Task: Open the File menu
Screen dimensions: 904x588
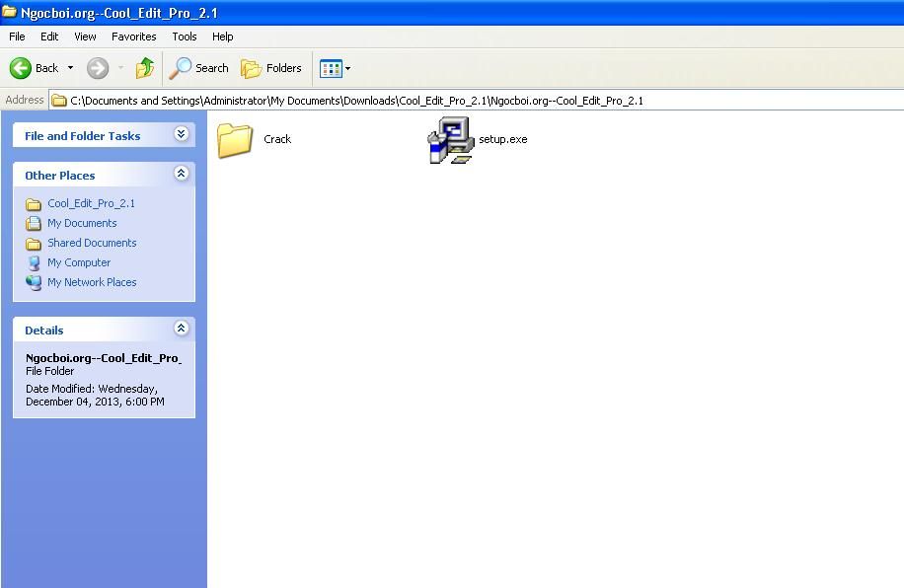Action: click(x=17, y=37)
